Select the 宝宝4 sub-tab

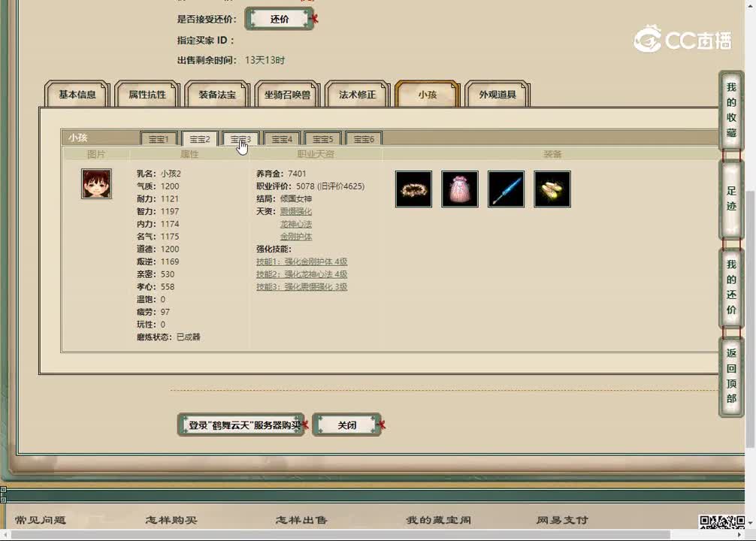(282, 139)
